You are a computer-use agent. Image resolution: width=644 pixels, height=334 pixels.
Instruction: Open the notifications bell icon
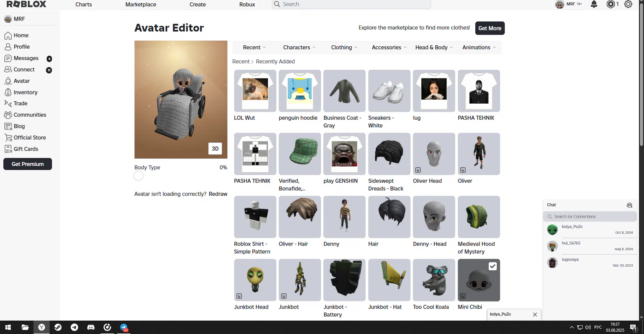point(594,4)
